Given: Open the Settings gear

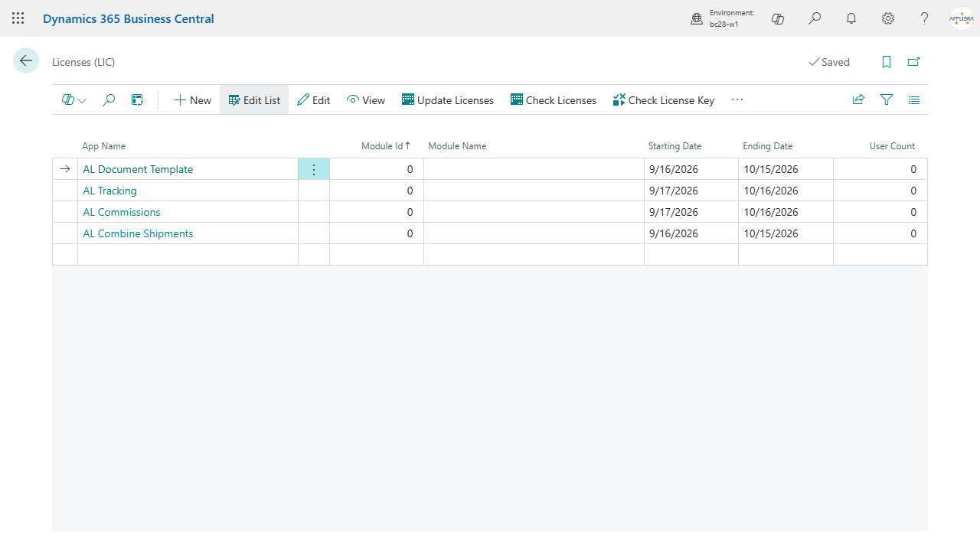Looking at the screenshot, I should [x=888, y=18].
